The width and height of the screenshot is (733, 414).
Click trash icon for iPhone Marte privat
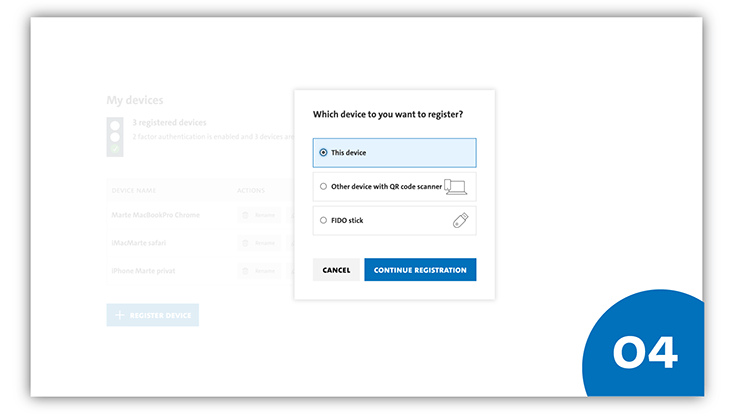point(246,271)
